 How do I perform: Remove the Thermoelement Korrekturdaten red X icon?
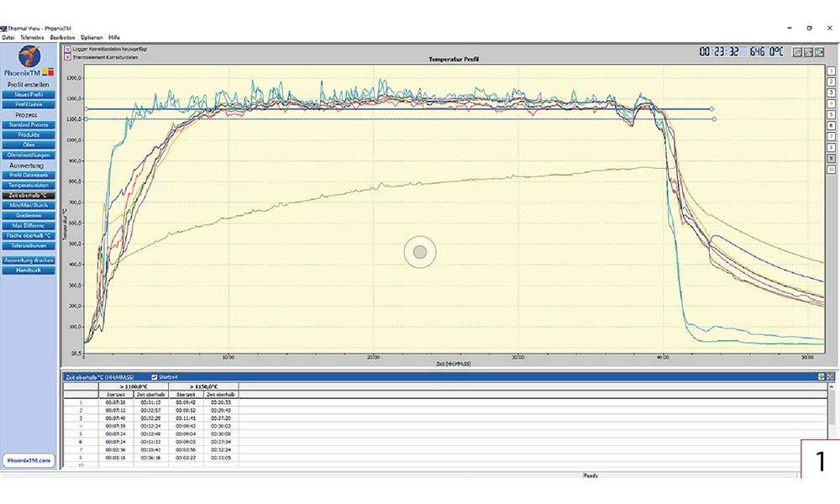(67, 57)
